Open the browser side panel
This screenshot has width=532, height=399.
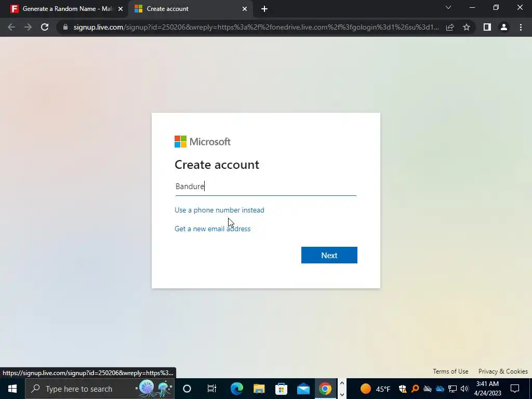pyautogui.click(x=487, y=27)
